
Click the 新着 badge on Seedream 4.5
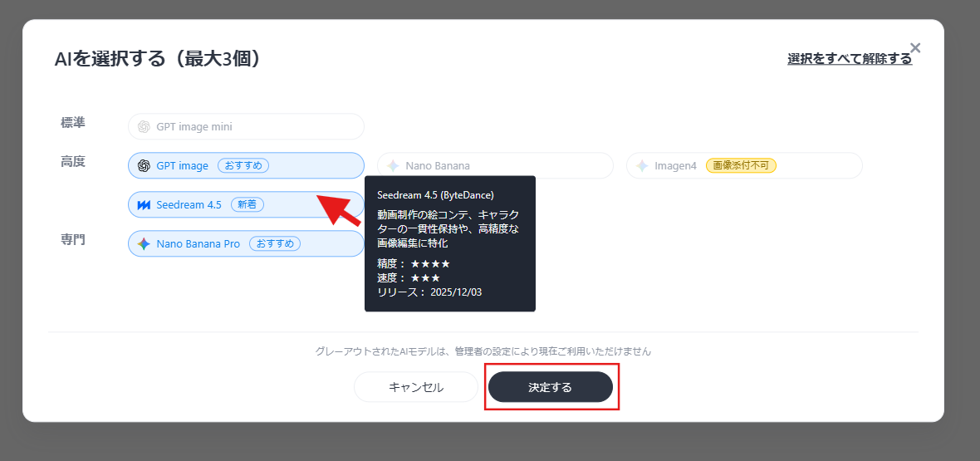click(247, 204)
